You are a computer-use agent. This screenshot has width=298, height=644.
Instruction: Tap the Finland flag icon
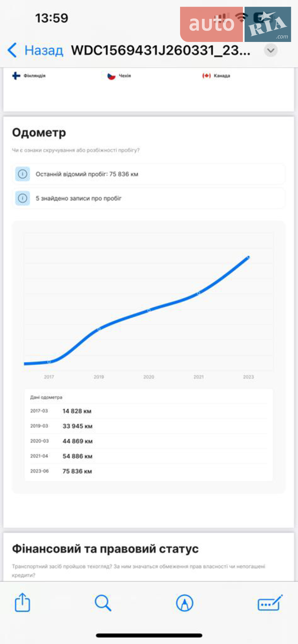(x=16, y=76)
